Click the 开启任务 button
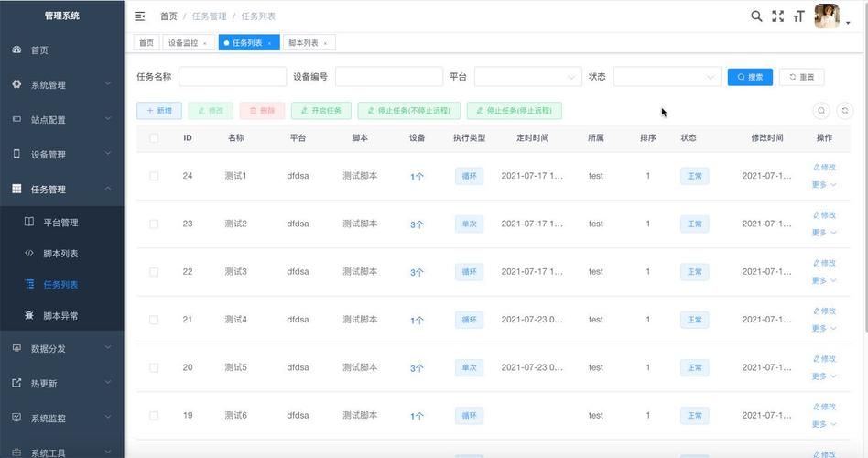The height and width of the screenshot is (458, 868). [x=321, y=111]
